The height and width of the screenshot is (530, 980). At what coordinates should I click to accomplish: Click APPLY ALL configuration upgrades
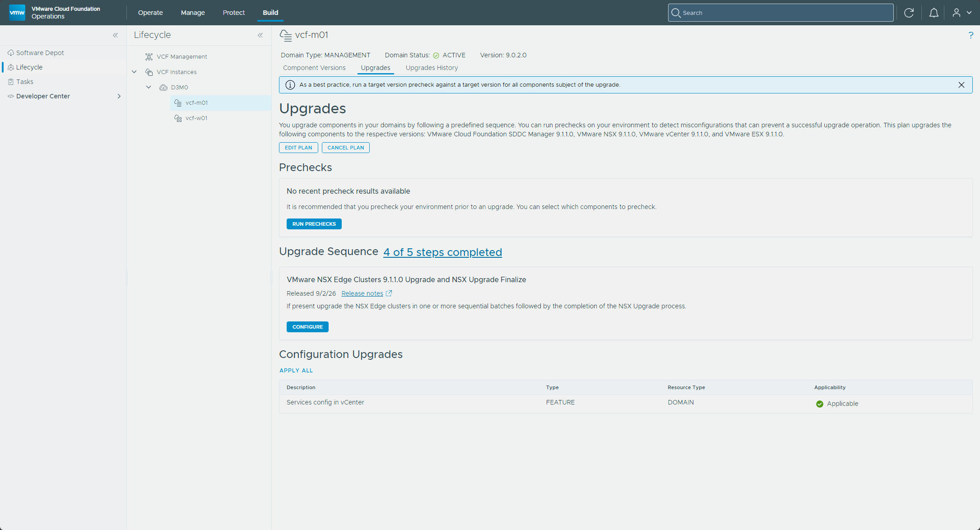296,371
